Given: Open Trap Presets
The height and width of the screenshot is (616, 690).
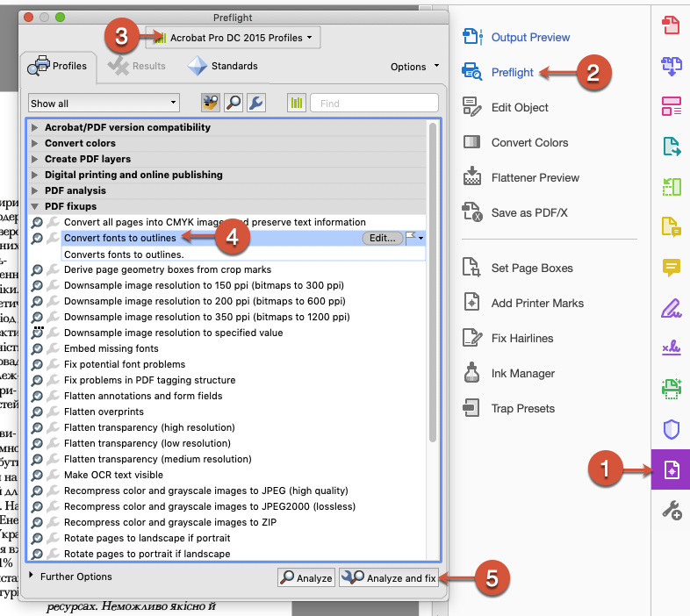Looking at the screenshot, I should pos(508,409).
